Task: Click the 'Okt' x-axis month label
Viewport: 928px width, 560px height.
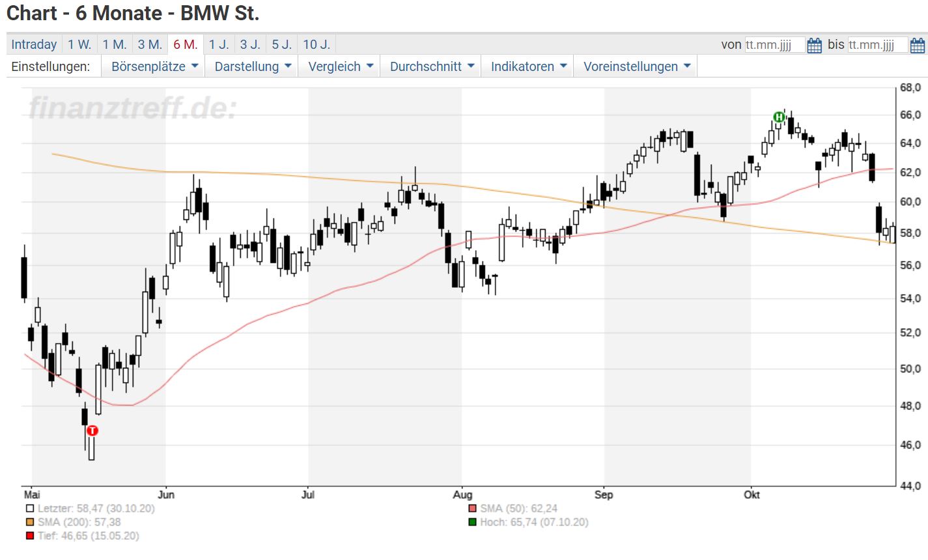Action: pos(752,495)
